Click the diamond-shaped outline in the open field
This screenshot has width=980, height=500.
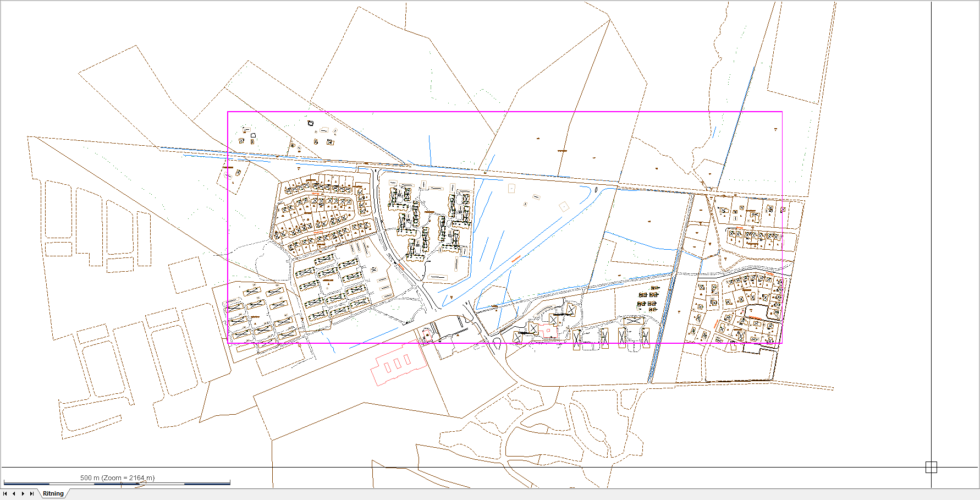click(x=564, y=206)
